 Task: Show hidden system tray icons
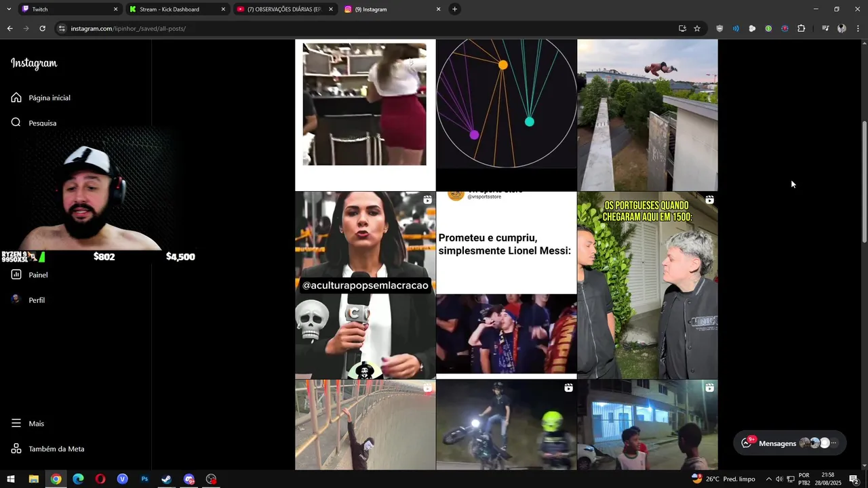coord(768,479)
